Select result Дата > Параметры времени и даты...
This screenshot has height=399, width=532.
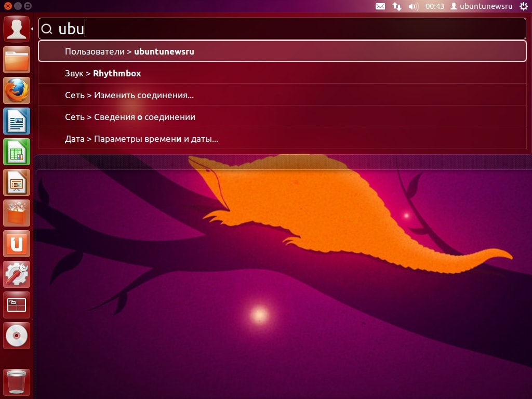tap(282, 138)
